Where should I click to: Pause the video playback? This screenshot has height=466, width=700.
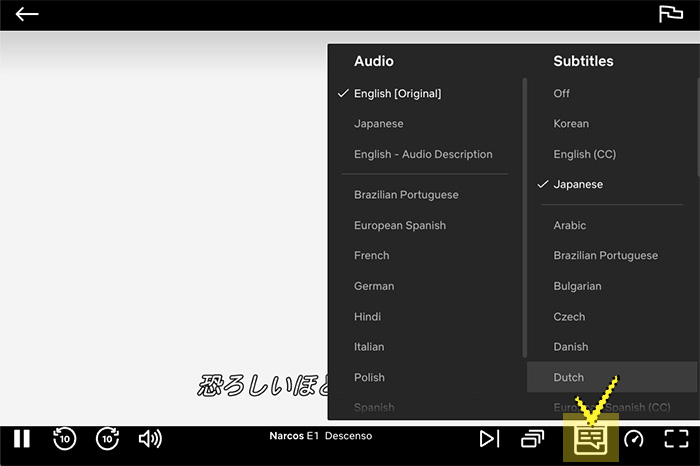coord(21,439)
